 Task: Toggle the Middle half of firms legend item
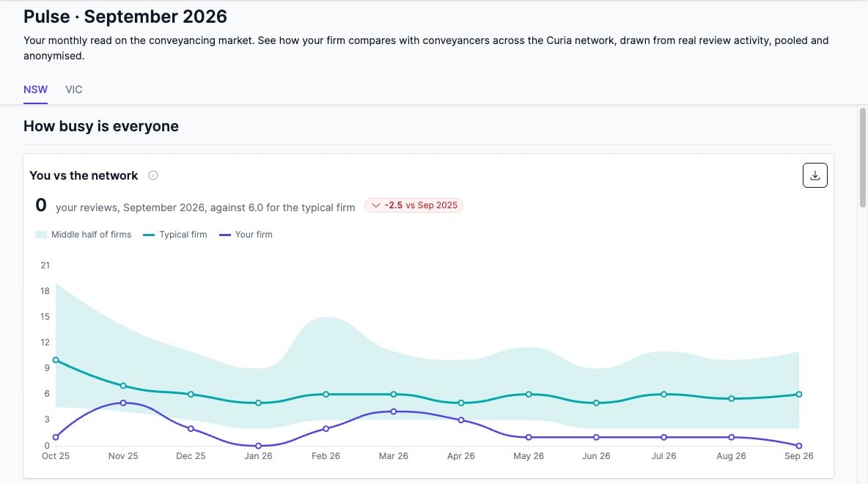83,235
